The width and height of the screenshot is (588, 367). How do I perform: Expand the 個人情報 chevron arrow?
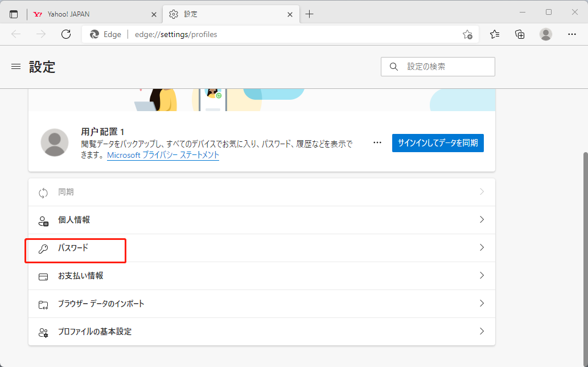(x=482, y=220)
